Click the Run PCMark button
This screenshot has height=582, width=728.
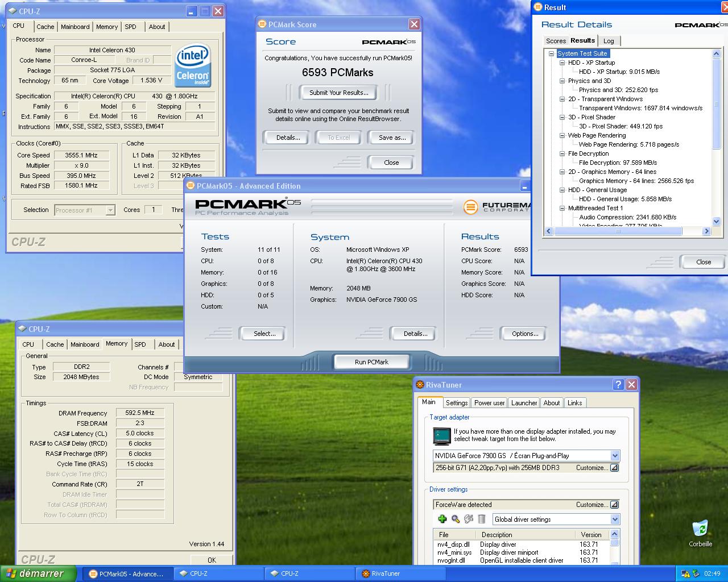371,362
